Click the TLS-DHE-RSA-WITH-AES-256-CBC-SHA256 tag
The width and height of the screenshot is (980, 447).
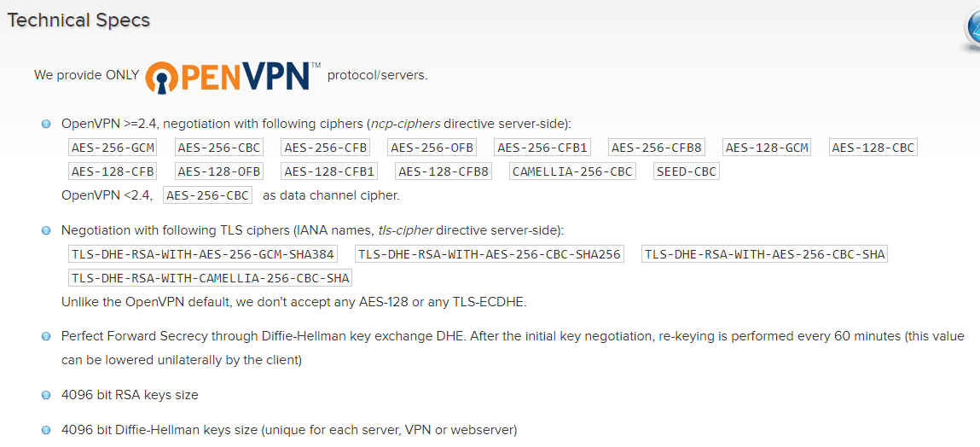[490, 254]
